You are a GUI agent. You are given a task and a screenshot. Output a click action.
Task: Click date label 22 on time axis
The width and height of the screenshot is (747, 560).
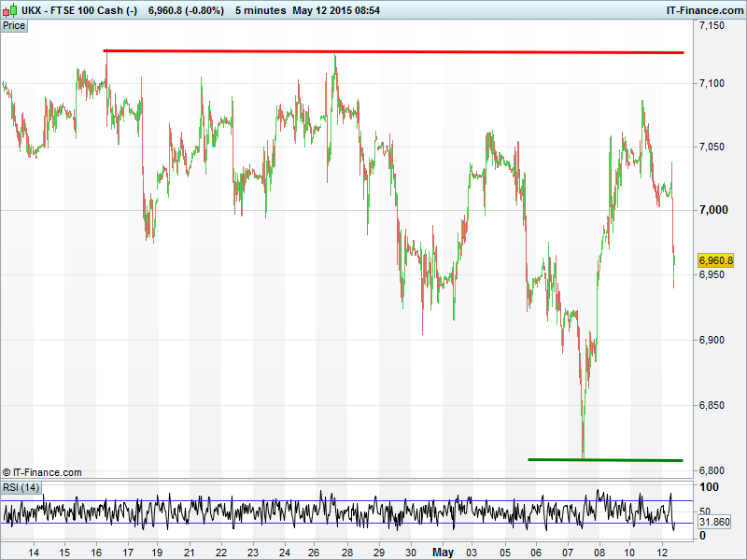pos(221,553)
